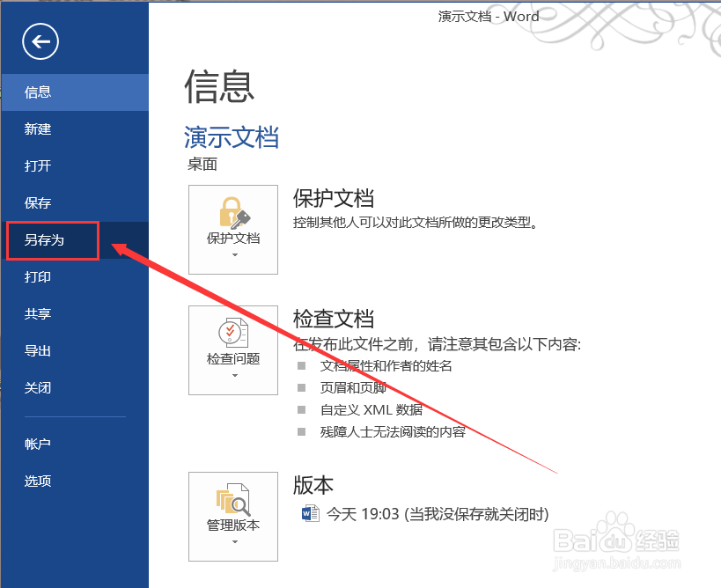The width and height of the screenshot is (721, 588).
Task: Open 选项 settings
Action: [x=75, y=481]
